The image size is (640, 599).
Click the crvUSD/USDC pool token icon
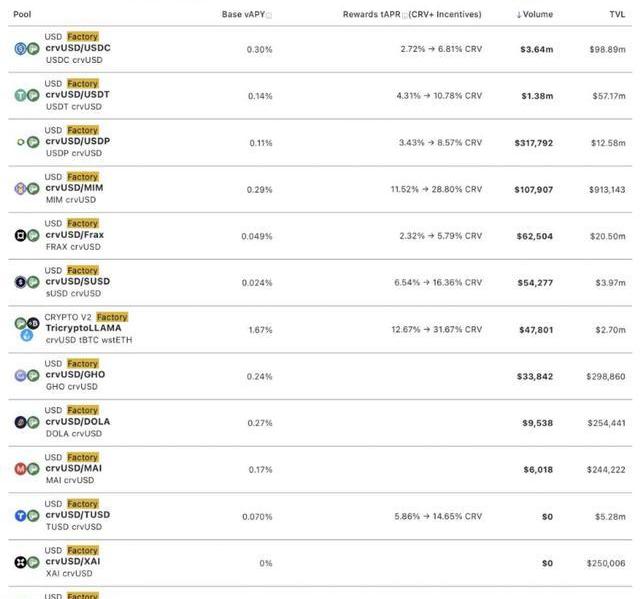27,48
